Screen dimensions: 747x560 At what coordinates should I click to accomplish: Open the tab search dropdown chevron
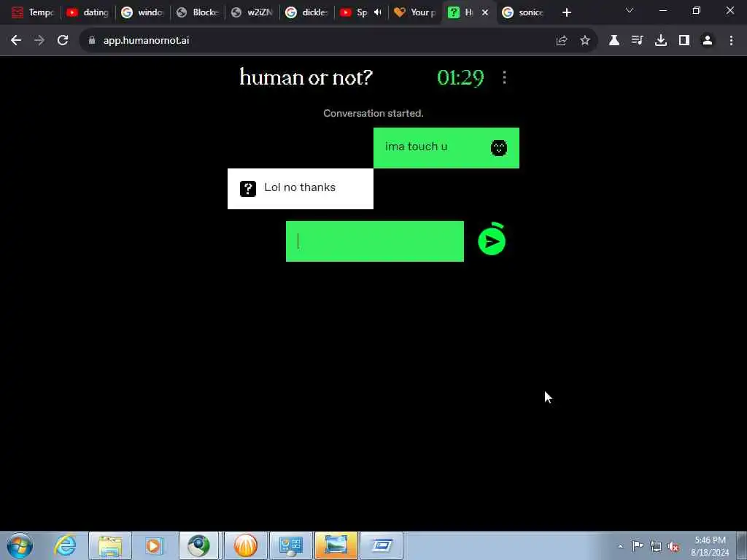click(x=630, y=10)
